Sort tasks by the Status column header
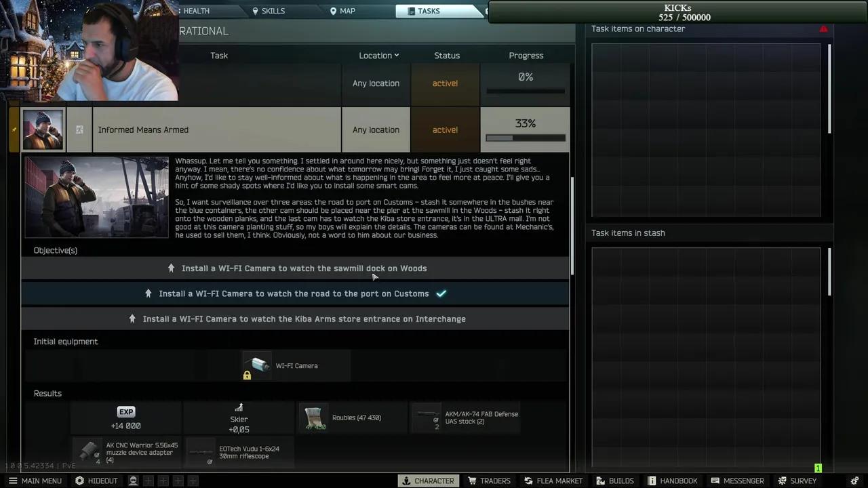 click(x=447, y=56)
